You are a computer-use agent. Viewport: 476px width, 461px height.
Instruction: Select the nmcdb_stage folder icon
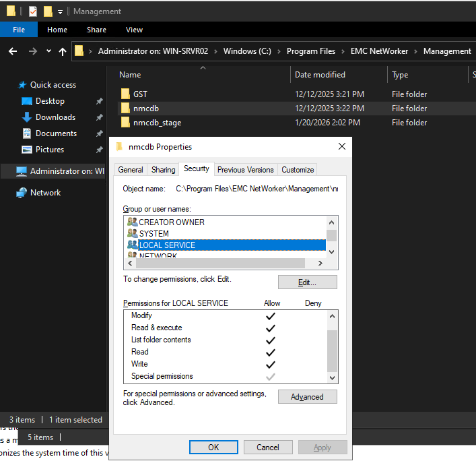125,123
